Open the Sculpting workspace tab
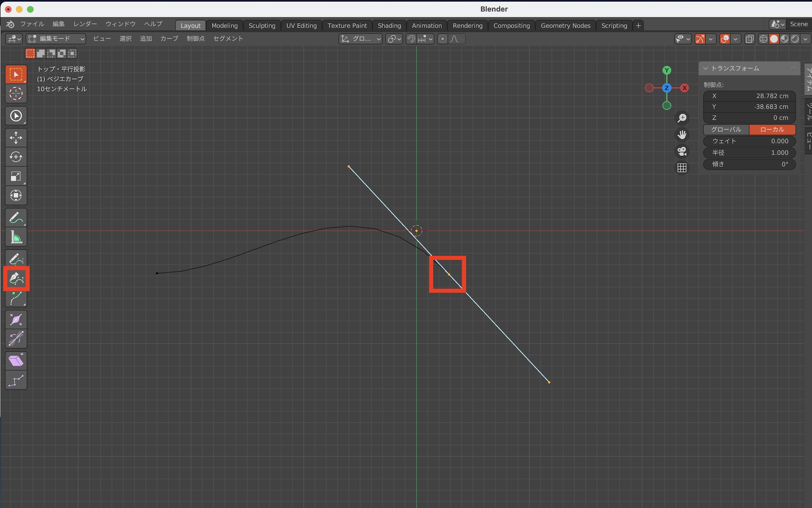Image resolution: width=812 pixels, height=508 pixels. coord(262,26)
